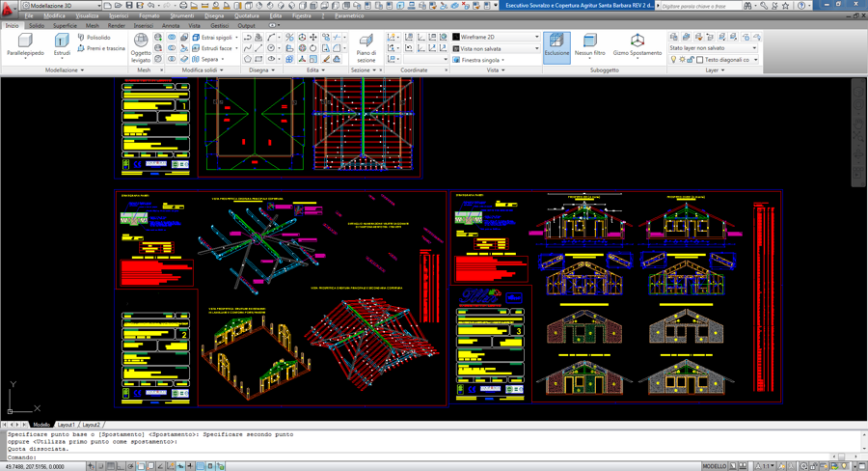The height and width of the screenshot is (471, 868).
Task: Activate the Gizmo Spostamento tool
Action: (x=637, y=44)
